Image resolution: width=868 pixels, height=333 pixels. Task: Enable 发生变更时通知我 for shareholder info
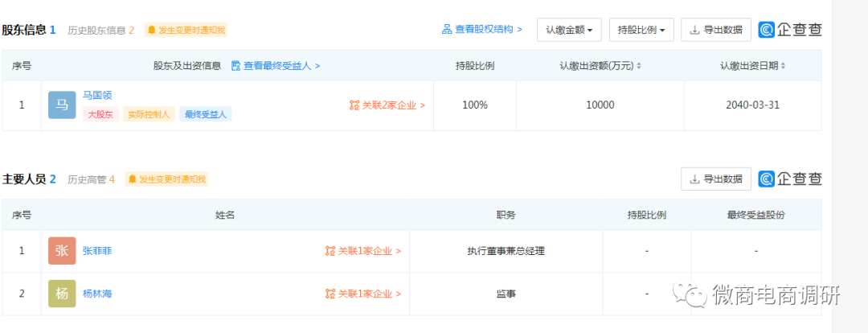point(186,30)
